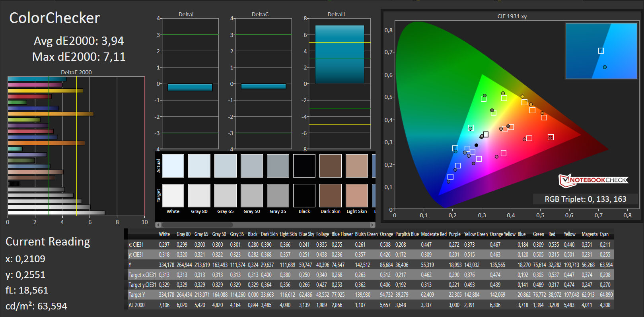Pick the Actual Gray 50 swatch
Screen dimensions: 644x317
[252, 166]
